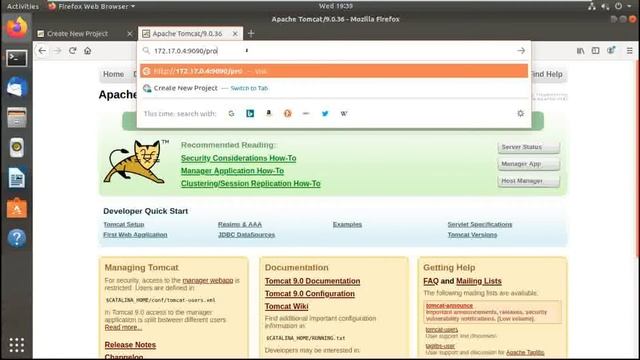Open Clustering/Session Replication How-To link

(x=251, y=183)
